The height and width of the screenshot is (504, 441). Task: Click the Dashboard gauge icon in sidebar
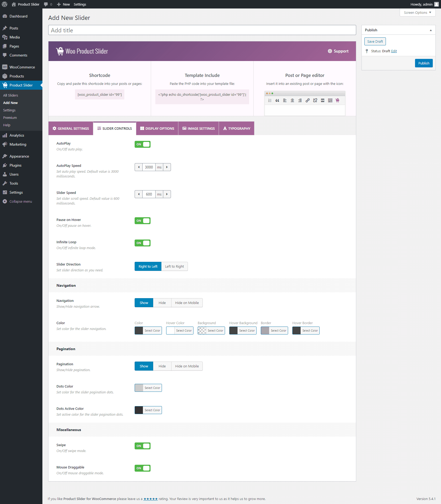click(5, 16)
